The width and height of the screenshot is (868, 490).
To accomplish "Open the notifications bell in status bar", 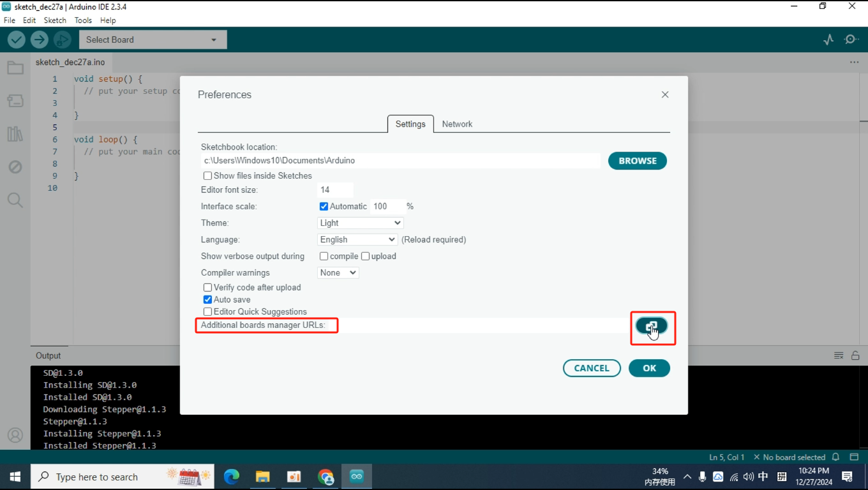I will 836,457.
